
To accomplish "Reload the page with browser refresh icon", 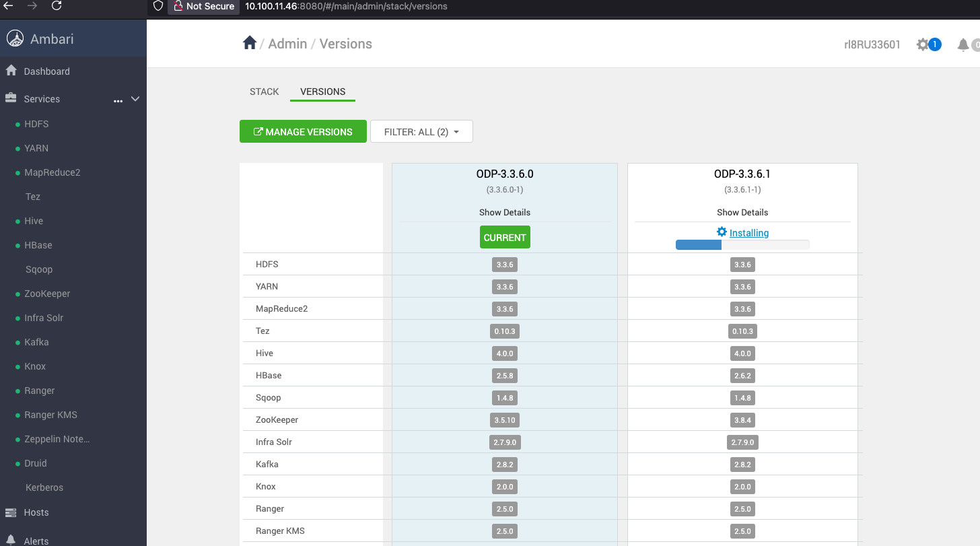I will [x=57, y=6].
